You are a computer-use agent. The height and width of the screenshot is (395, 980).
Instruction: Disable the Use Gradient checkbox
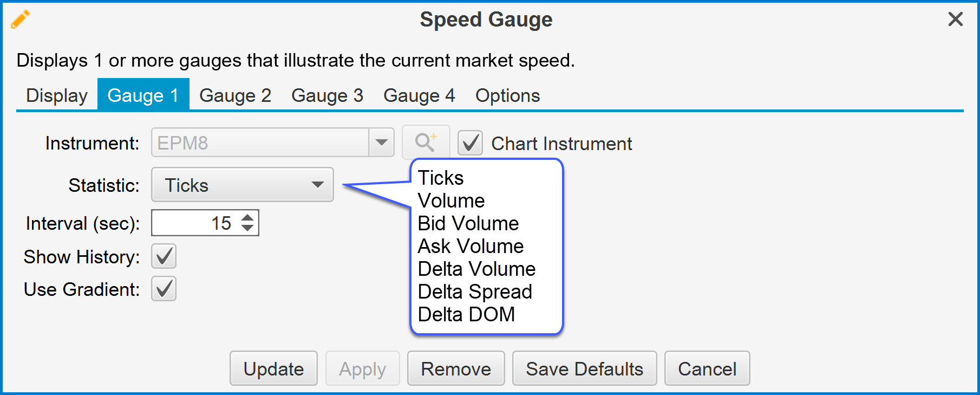(164, 289)
